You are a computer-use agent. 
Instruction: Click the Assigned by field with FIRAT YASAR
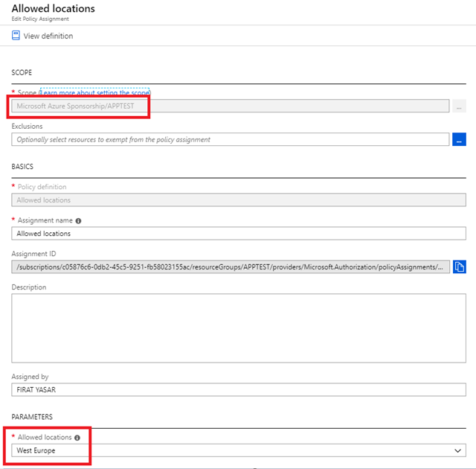click(238, 389)
